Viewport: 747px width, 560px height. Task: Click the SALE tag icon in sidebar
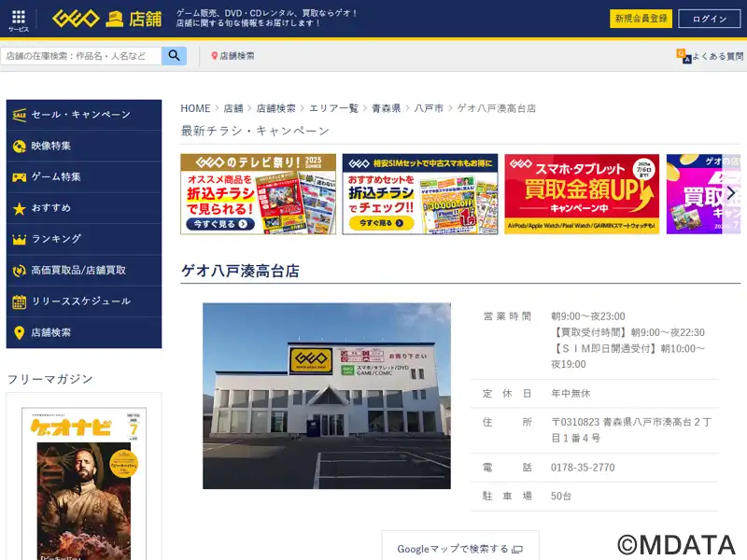point(19,115)
